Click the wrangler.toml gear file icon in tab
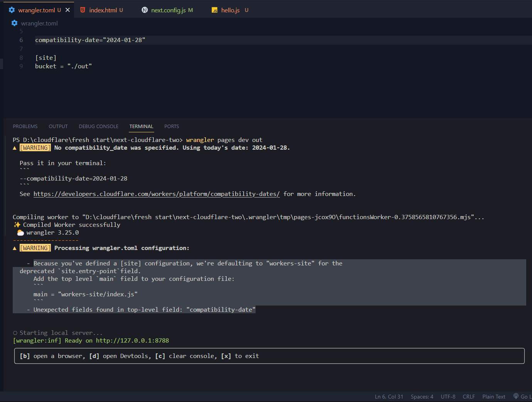Viewport: 532px width, 402px height. 12,10
